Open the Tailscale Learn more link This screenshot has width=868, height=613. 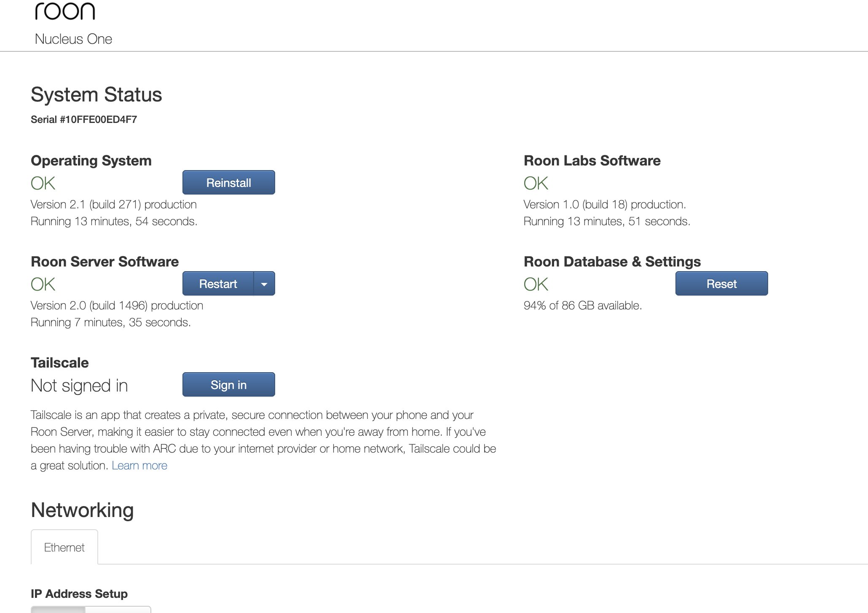point(139,465)
